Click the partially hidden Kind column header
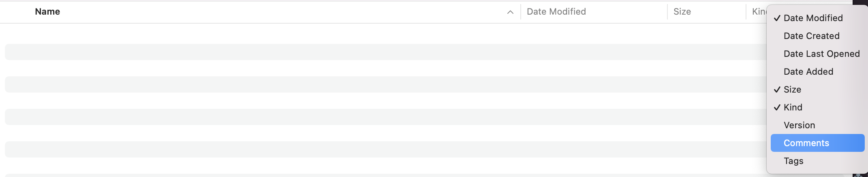This screenshot has height=177, width=868. tap(759, 12)
